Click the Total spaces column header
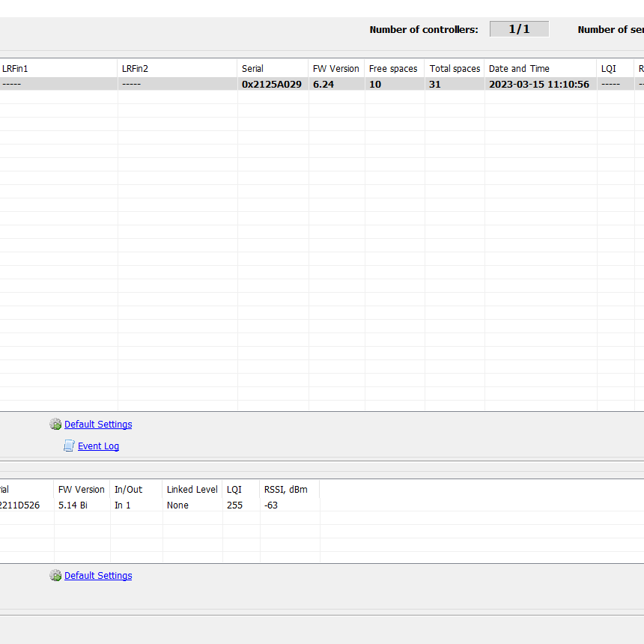The image size is (644, 644). coord(455,69)
